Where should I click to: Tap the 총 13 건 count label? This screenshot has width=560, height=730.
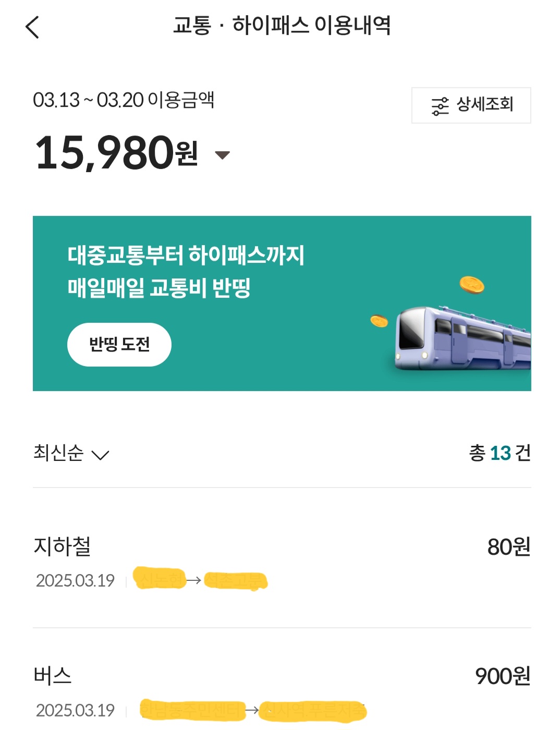tap(500, 453)
